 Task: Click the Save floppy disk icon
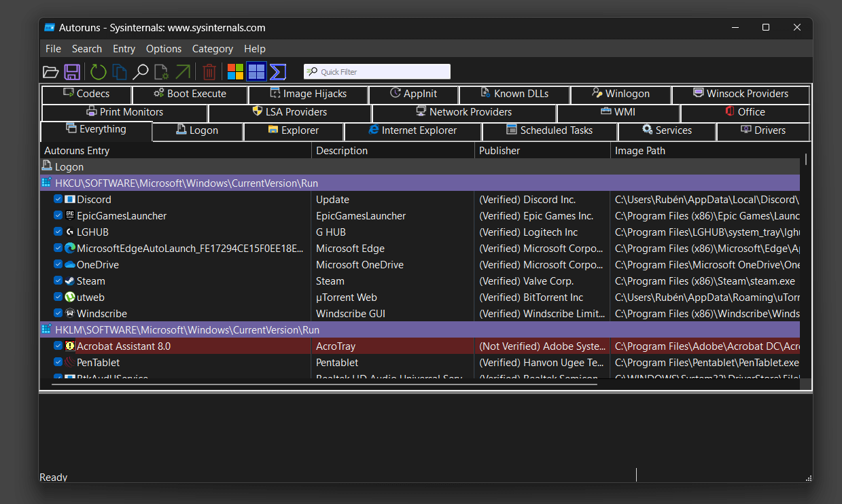[72, 72]
